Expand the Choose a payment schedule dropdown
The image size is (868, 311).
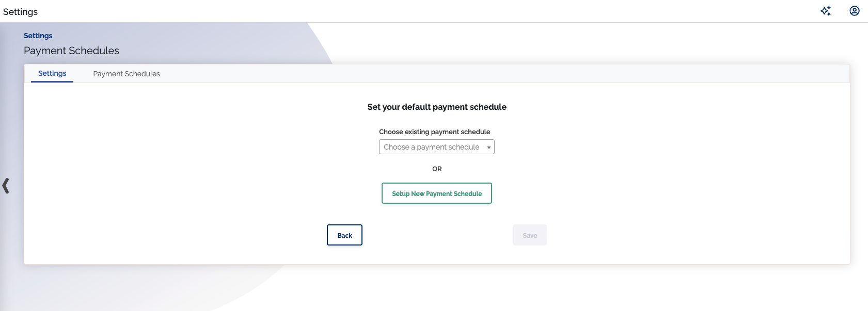436,146
